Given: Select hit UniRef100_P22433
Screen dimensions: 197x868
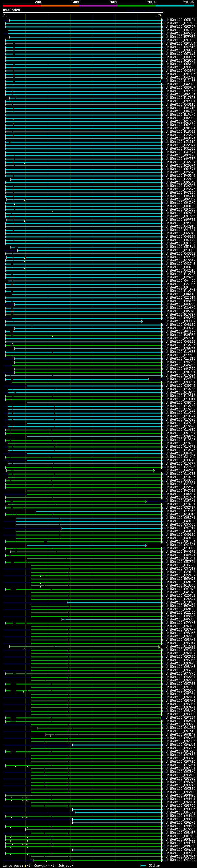Looking at the screenshot, I should [x=180, y=179].
